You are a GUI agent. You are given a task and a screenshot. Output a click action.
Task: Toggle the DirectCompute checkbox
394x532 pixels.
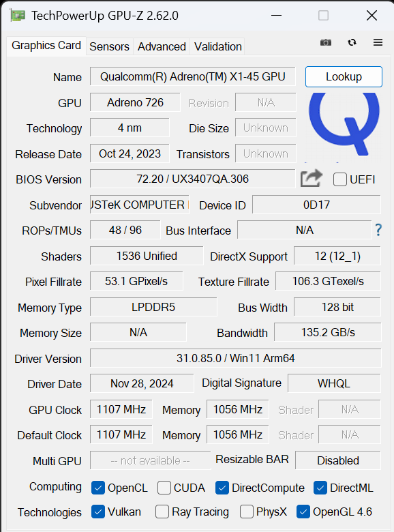pyautogui.click(x=222, y=488)
